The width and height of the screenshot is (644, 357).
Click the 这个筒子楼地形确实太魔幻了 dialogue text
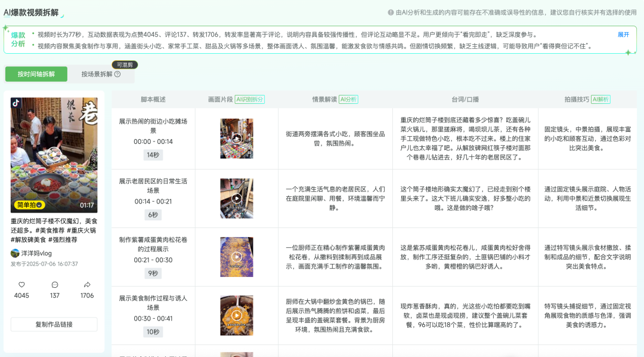465,198
